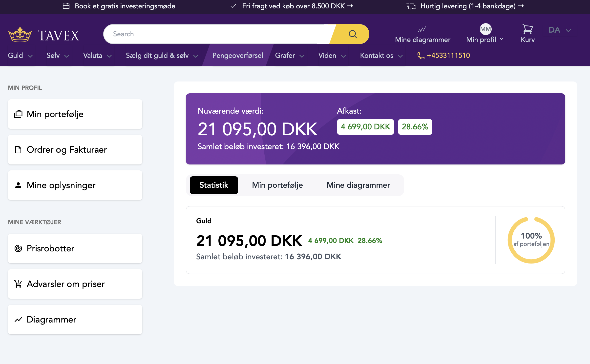Click the MM profile avatar icon
The width and height of the screenshot is (590, 364).
click(x=485, y=29)
